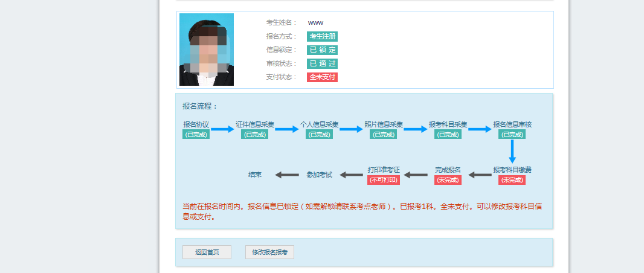Open the 打印准考证 step
The image size is (644, 273).
384,170
